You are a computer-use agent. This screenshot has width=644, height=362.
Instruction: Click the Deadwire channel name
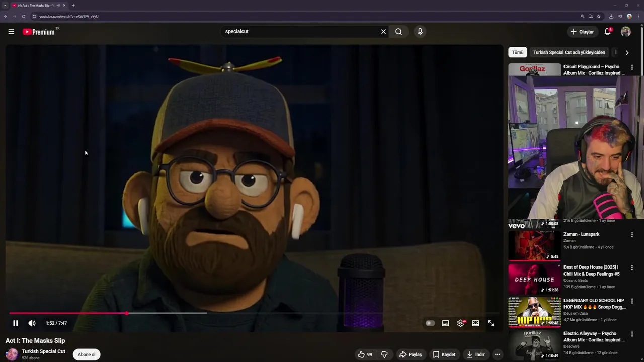click(x=571, y=346)
